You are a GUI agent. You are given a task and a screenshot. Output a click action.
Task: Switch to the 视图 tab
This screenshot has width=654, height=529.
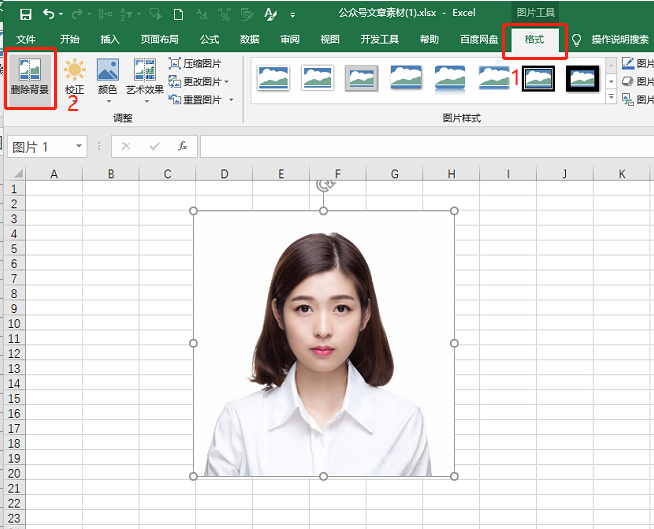click(330, 40)
